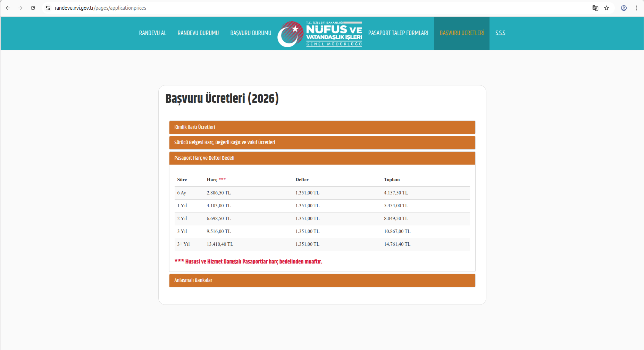The image size is (644, 350).
Task: Collapse Pasaport Harç ve Defter Bedeli section
Action: (x=322, y=158)
